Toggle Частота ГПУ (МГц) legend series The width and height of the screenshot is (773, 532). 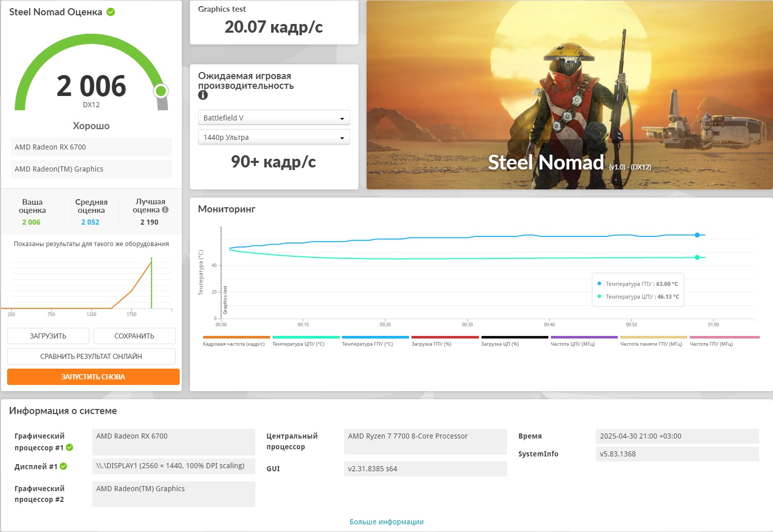[x=724, y=341]
